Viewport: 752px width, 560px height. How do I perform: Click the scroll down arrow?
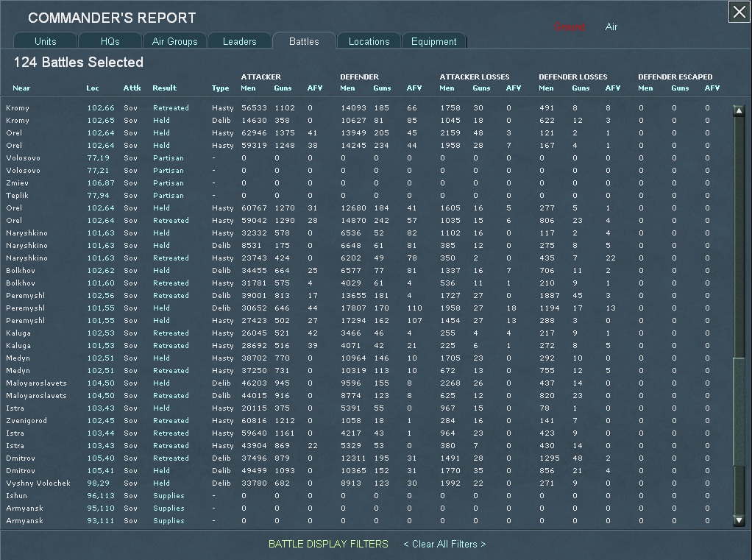739,520
